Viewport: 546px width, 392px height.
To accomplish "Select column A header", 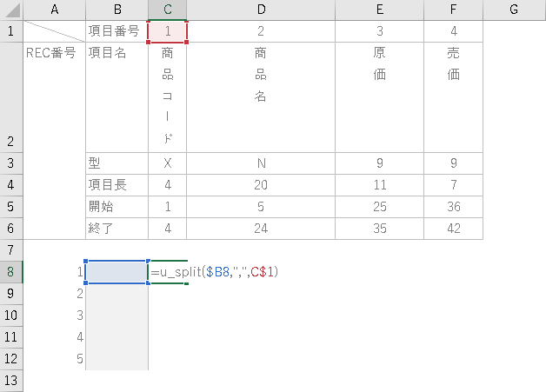I will 54,10.
